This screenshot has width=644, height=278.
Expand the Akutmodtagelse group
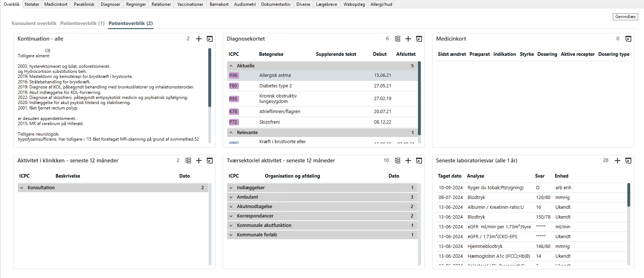231,207
